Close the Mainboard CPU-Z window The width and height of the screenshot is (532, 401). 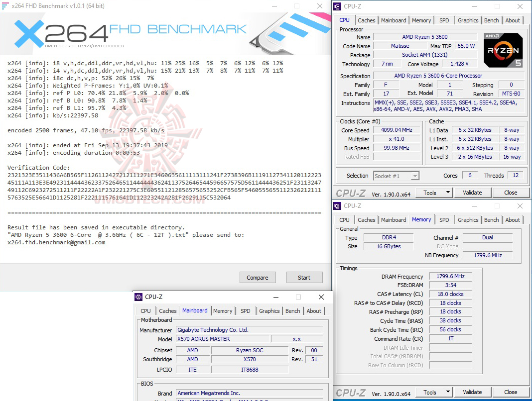click(x=321, y=297)
